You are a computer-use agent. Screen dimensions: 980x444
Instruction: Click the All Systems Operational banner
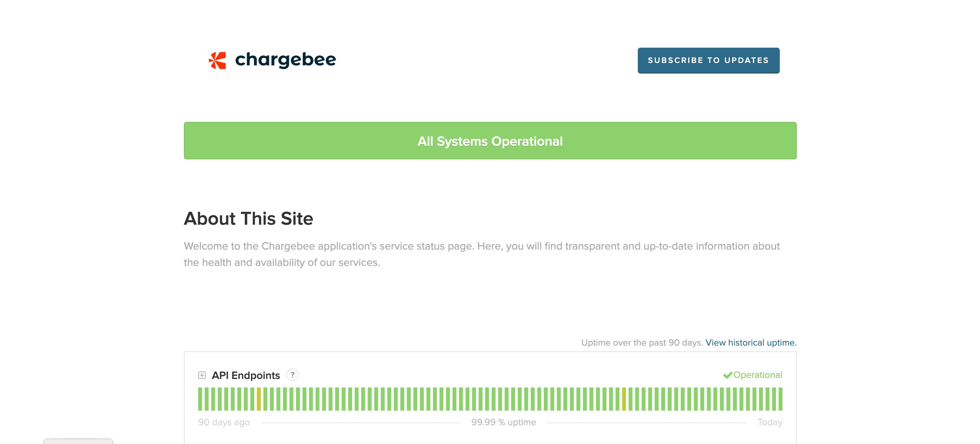pyautogui.click(x=490, y=141)
